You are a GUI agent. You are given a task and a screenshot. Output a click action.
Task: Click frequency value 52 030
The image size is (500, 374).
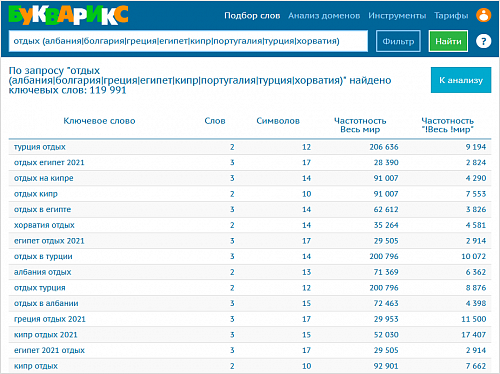tap(386, 335)
